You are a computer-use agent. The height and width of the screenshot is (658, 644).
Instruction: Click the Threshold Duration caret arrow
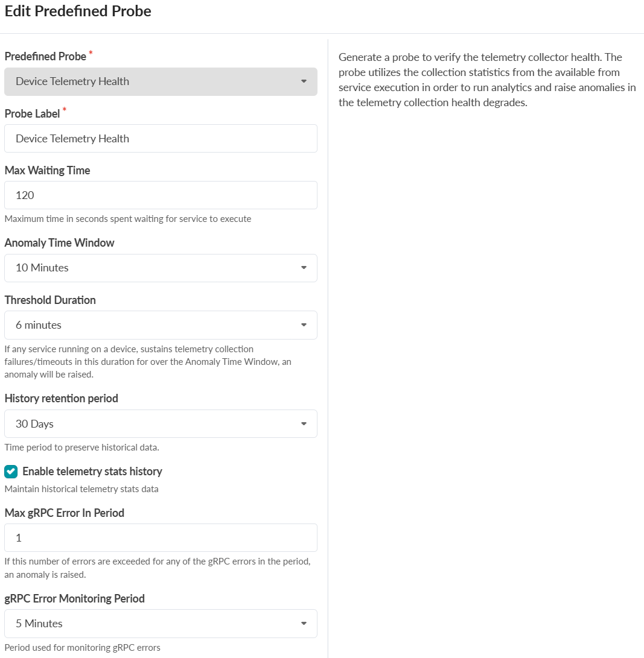(x=304, y=325)
